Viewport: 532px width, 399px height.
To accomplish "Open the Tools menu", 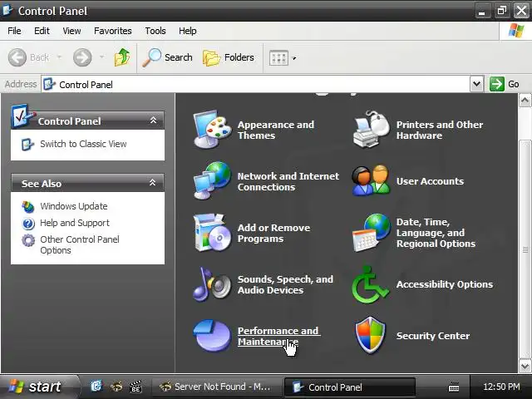I will click(155, 31).
